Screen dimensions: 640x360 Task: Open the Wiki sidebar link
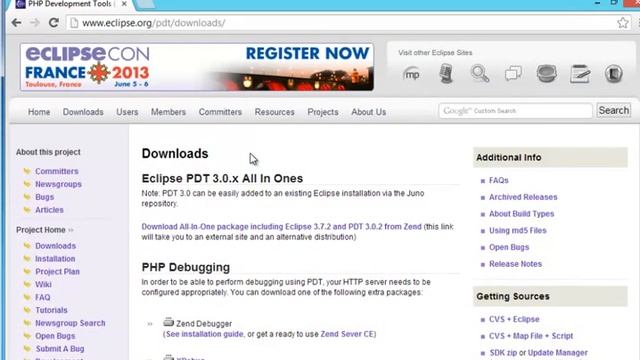(x=43, y=284)
